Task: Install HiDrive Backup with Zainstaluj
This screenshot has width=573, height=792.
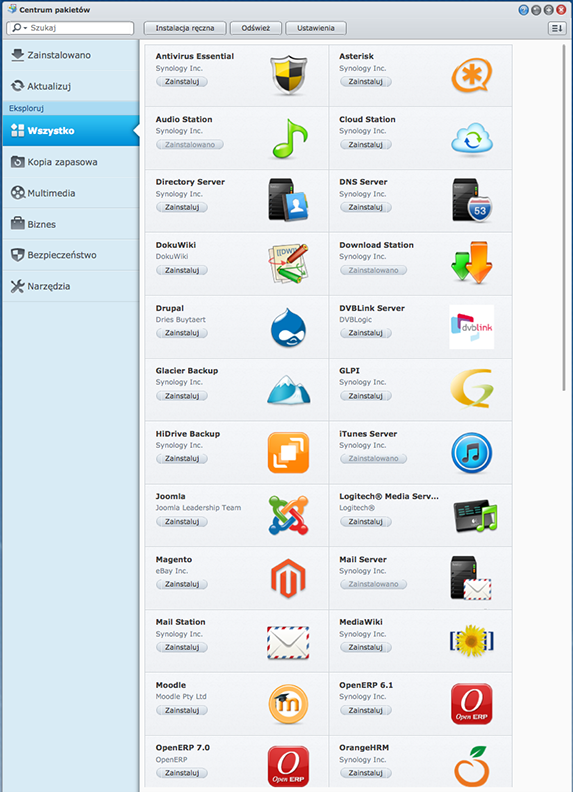Action: 182,459
